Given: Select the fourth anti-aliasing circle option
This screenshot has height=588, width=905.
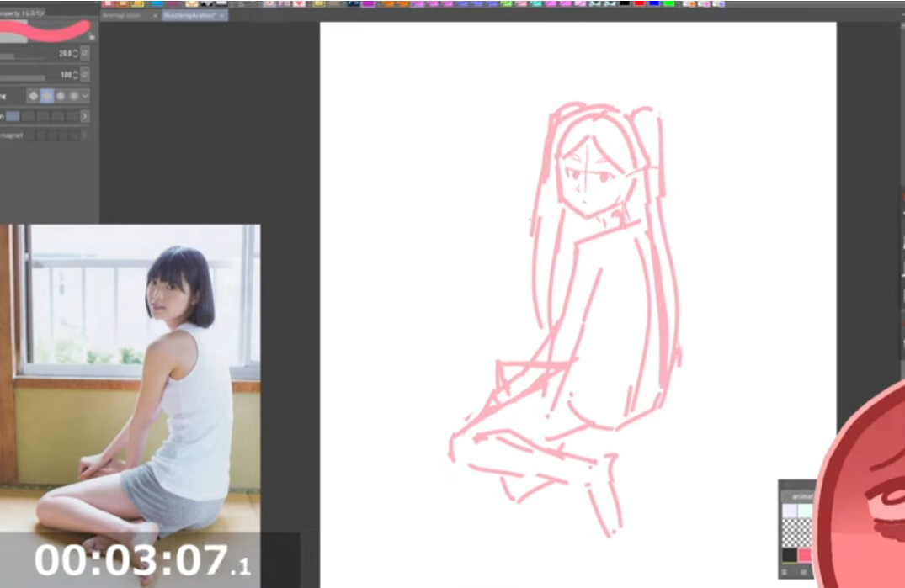Looking at the screenshot, I should click(x=74, y=96).
